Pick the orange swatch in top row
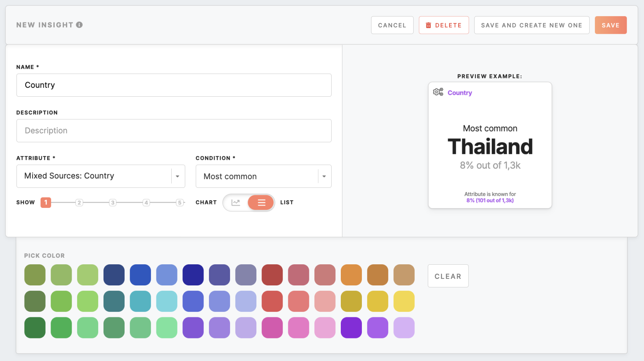 point(351,275)
